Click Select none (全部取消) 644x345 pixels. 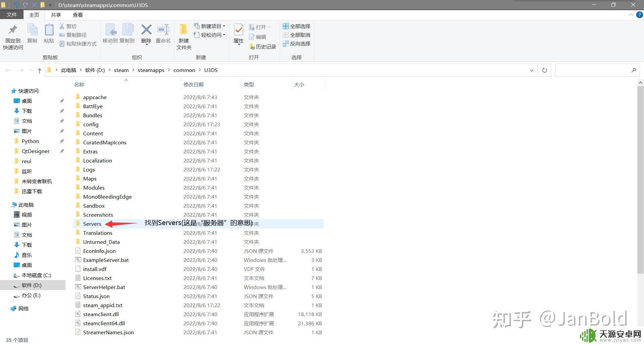[297, 35]
